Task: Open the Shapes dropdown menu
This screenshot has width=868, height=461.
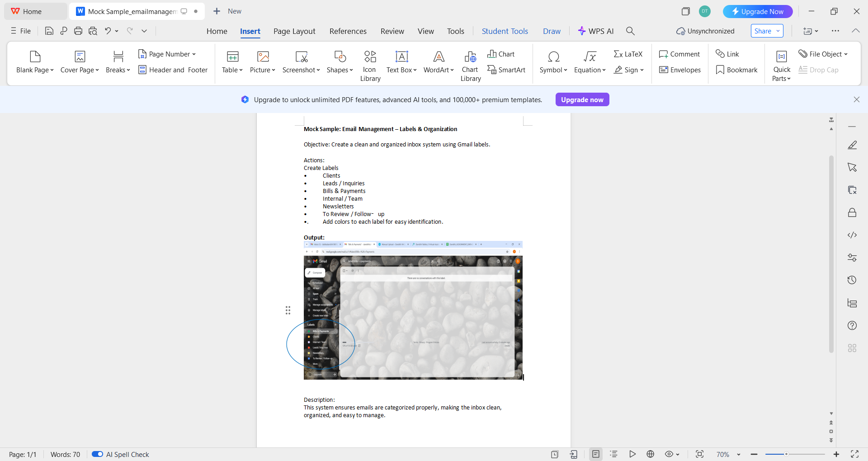Action: [x=340, y=70]
